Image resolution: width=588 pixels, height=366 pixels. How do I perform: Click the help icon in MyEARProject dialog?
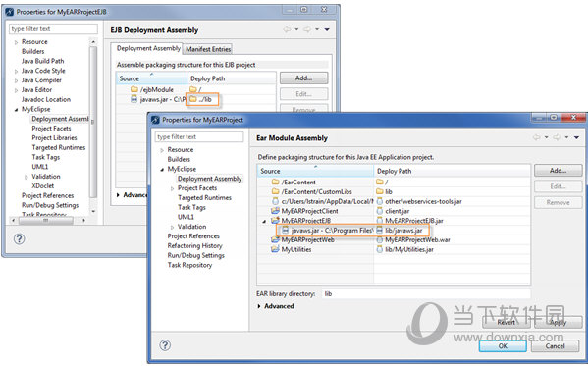[165, 345]
